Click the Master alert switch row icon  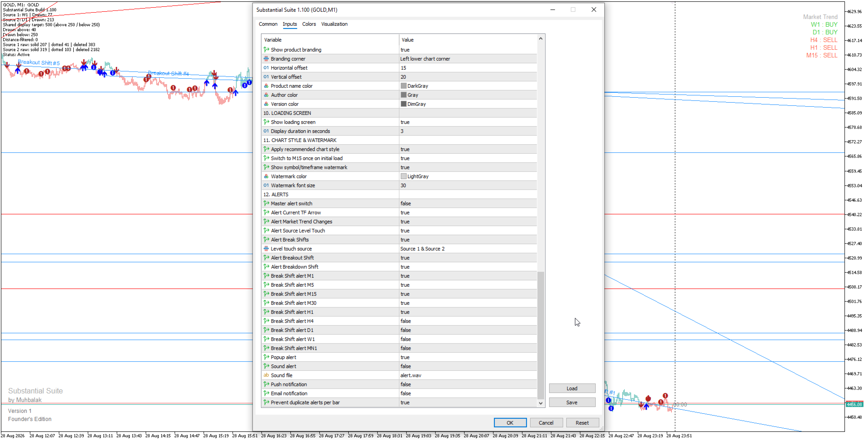(x=266, y=203)
